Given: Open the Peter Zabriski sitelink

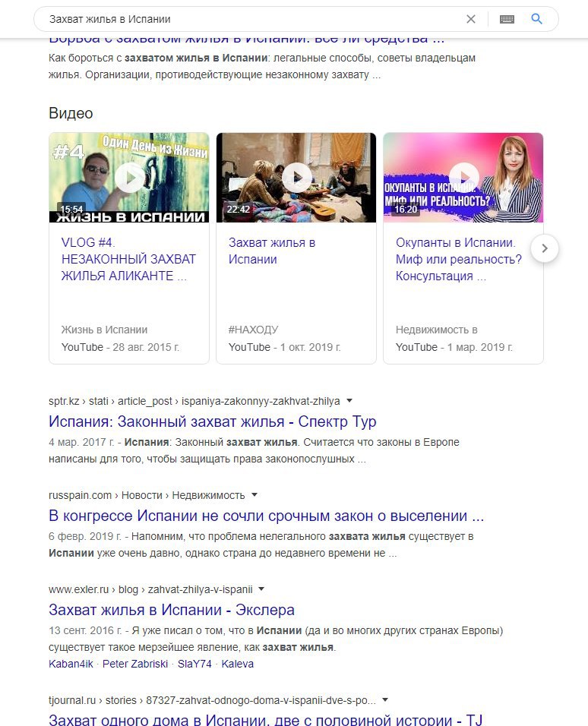Looking at the screenshot, I should pos(134,664).
